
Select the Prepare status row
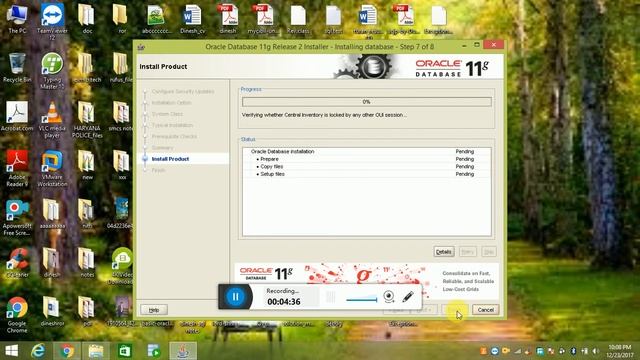pyautogui.click(x=367, y=159)
